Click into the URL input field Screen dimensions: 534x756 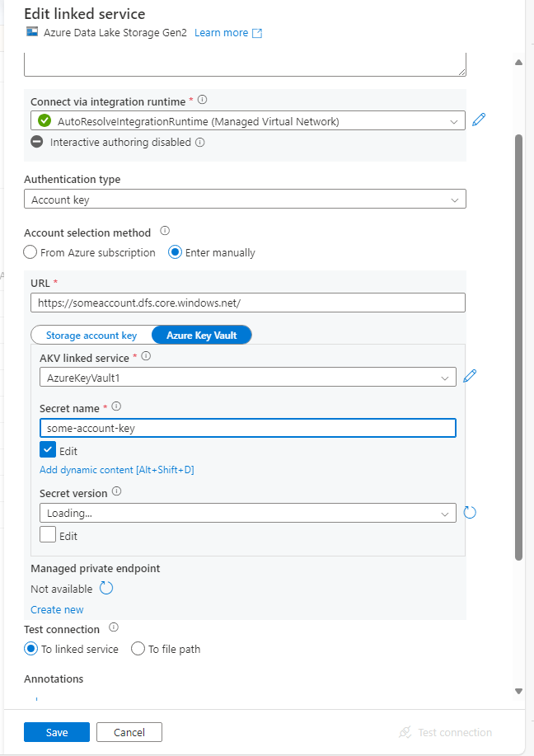click(247, 303)
